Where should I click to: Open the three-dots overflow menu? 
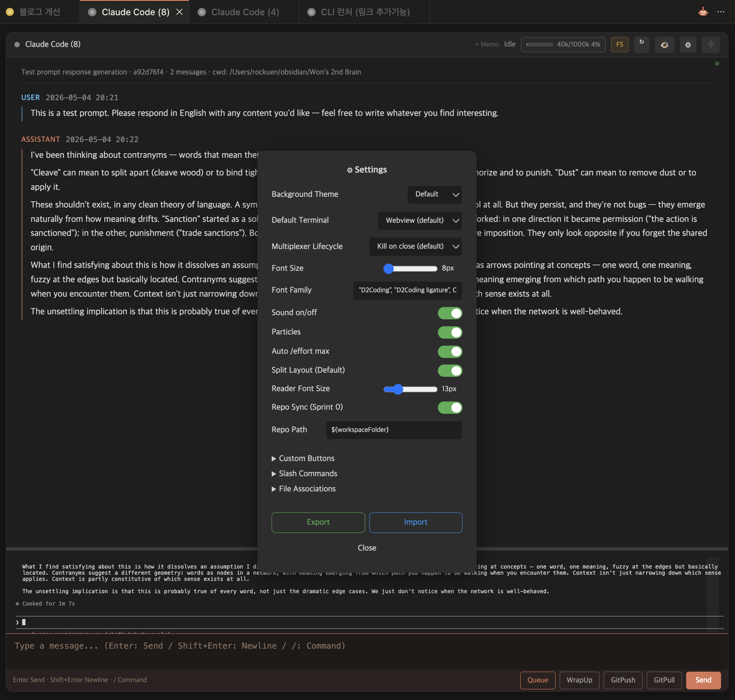coord(721,12)
